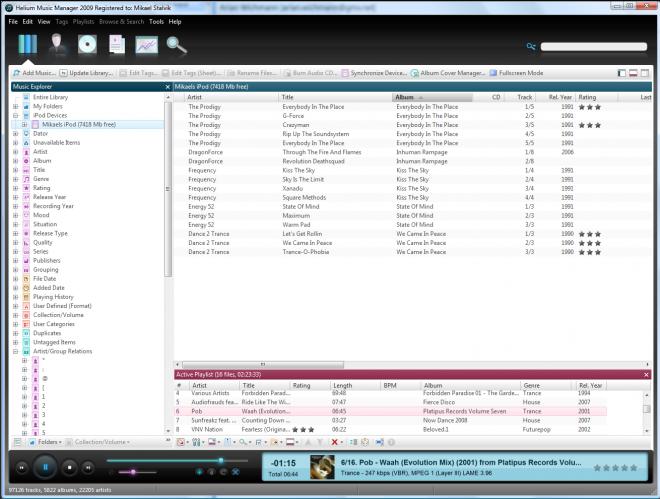Open the Folders dropdown in Music Explorer footer

(46, 442)
